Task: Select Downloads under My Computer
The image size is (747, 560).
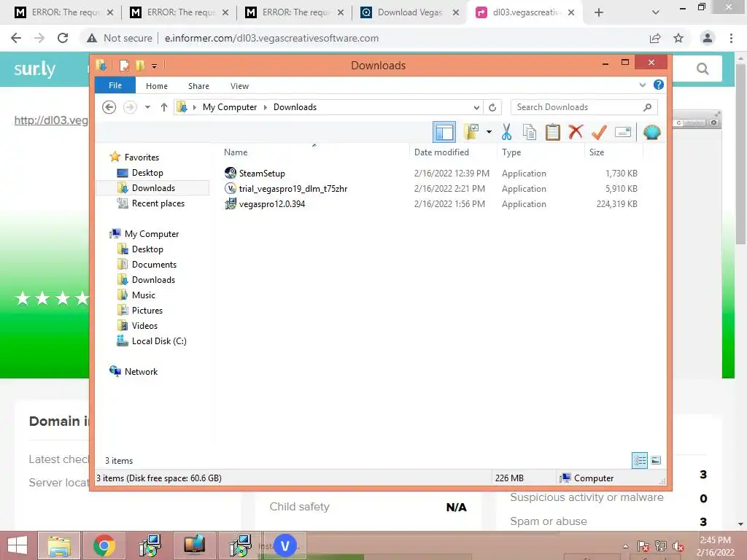Action: pos(153,279)
